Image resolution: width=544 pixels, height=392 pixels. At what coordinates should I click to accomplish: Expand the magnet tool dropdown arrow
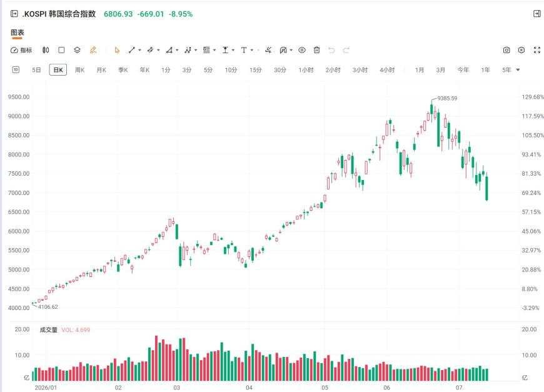(x=291, y=50)
